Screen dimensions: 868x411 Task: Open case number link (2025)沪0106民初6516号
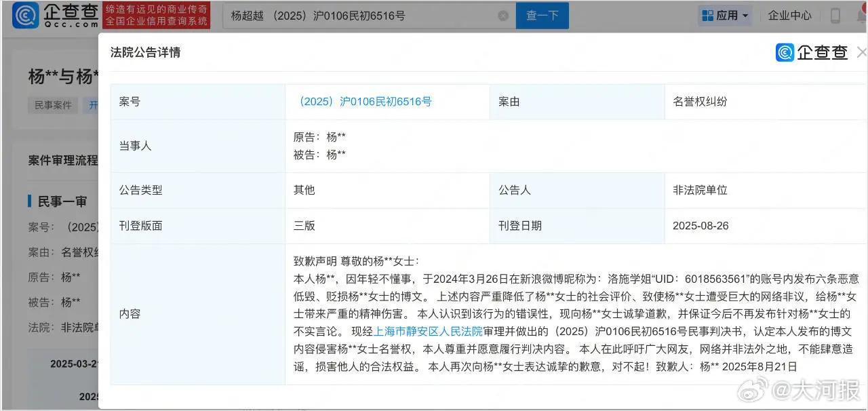(x=363, y=102)
